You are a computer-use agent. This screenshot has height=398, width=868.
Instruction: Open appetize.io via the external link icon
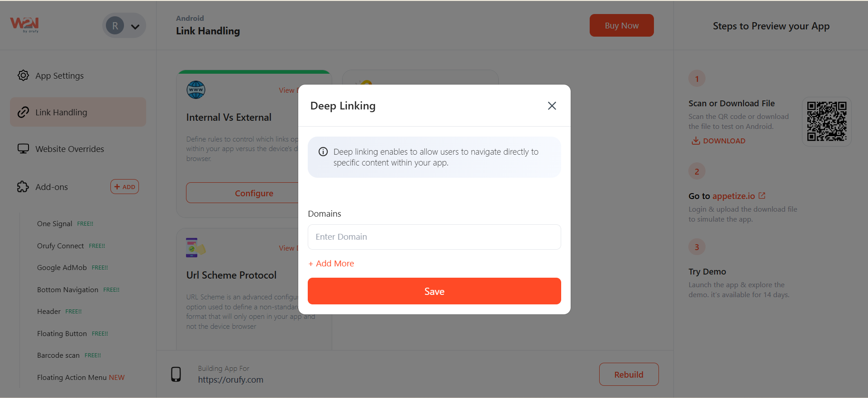[x=762, y=195]
